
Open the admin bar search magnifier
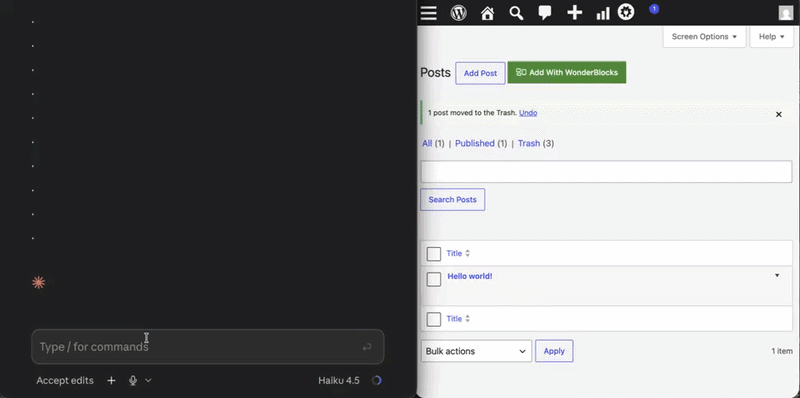516,13
